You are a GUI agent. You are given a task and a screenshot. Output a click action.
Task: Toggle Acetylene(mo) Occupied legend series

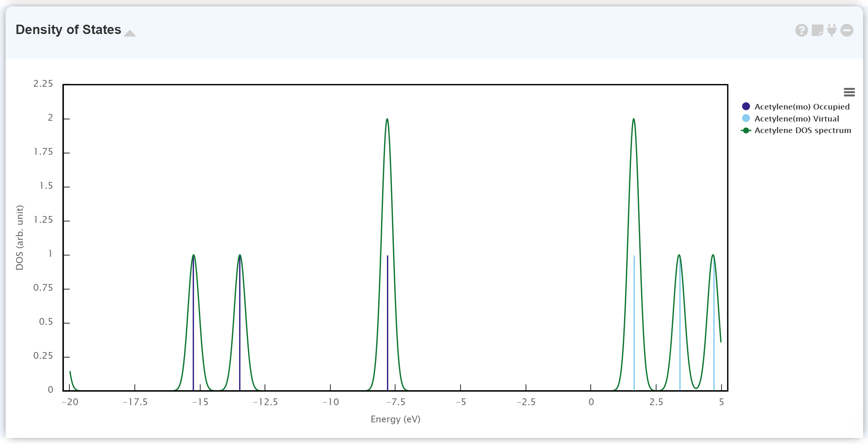801,107
